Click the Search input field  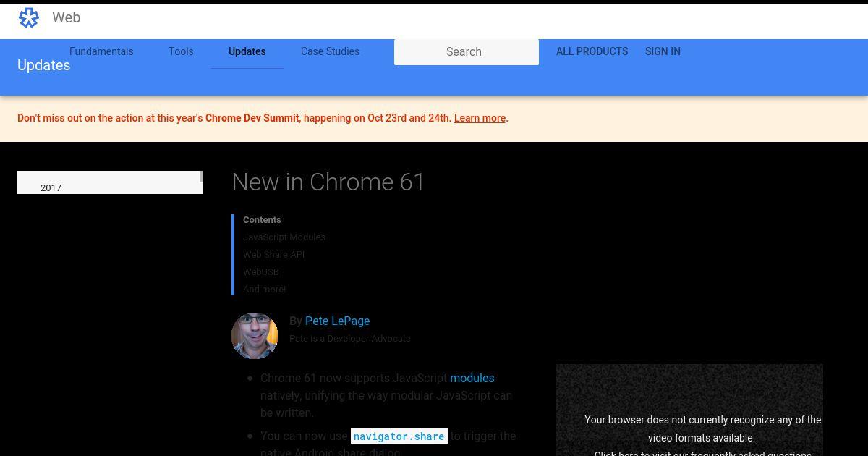467,52
